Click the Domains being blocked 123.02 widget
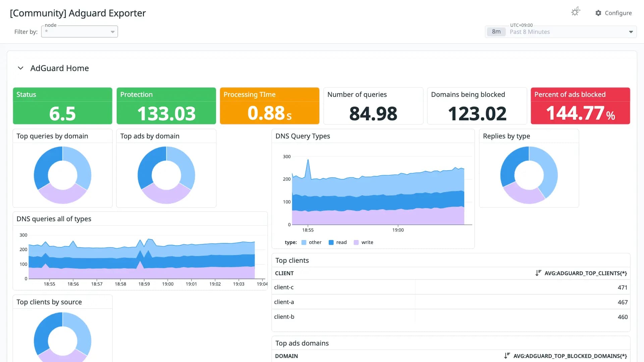The height and width of the screenshot is (362, 644). (477, 106)
